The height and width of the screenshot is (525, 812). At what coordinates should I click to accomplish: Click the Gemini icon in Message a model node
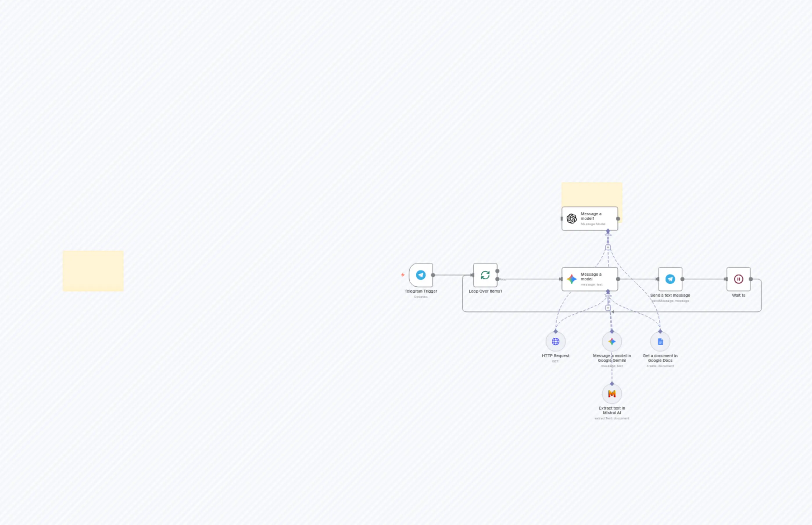[x=572, y=279]
